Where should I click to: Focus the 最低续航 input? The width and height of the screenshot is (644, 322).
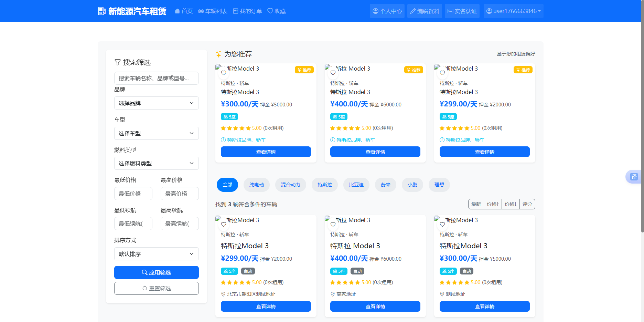pyautogui.click(x=133, y=224)
